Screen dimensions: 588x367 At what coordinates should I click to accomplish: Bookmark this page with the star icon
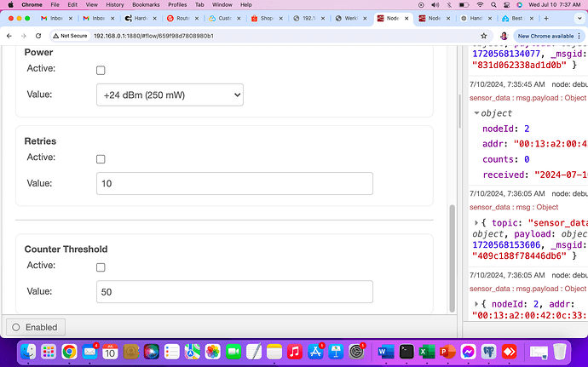(x=484, y=36)
